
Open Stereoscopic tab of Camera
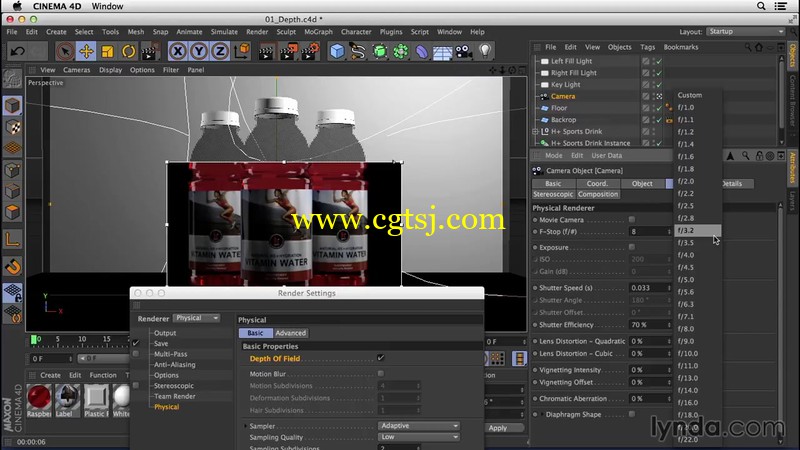pos(553,194)
